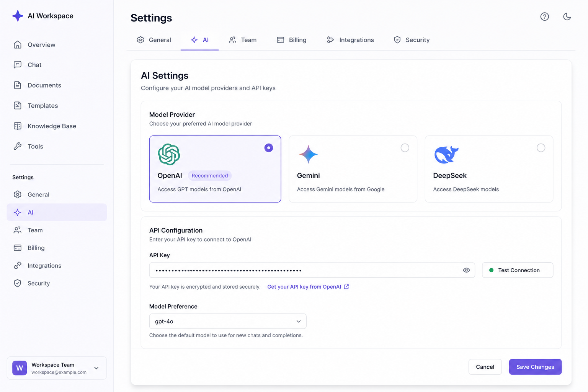Screen dimensions: 588x392
Task: Click the AI Workspace star logo
Action: [18, 16]
